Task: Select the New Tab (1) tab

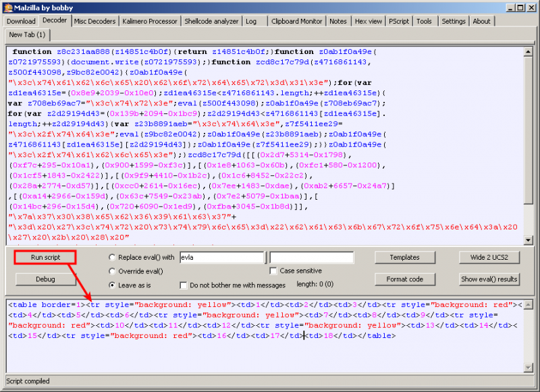Action: click(27, 34)
